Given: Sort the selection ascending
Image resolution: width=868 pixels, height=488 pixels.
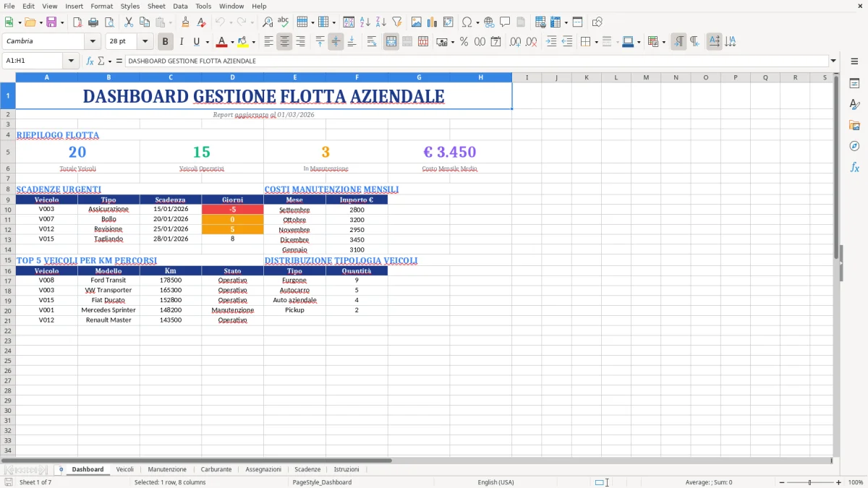Looking at the screenshot, I should (365, 21).
